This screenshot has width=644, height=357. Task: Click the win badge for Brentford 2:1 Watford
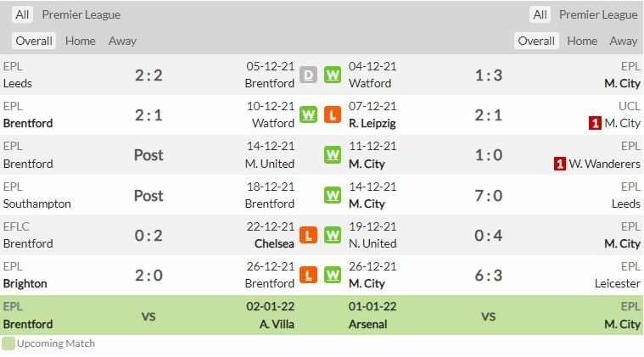pyautogui.click(x=308, y=114)
